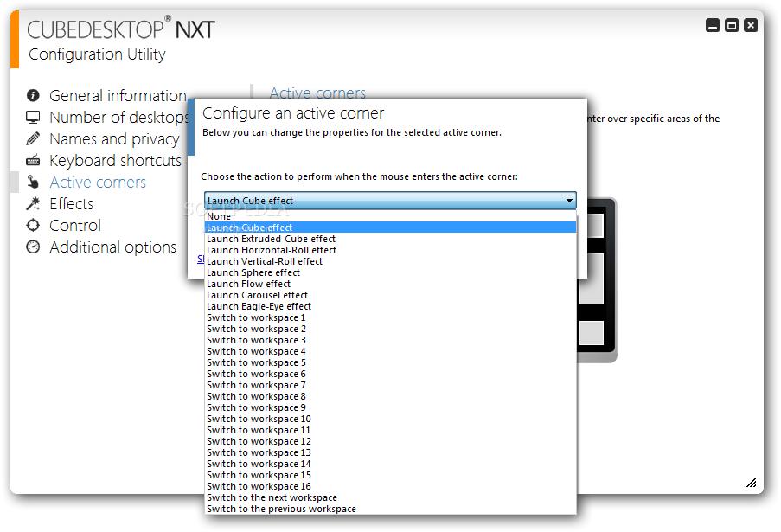Select Switch to workspace 10
Viewport: 781px width, 532px height.
click(391, 419)
